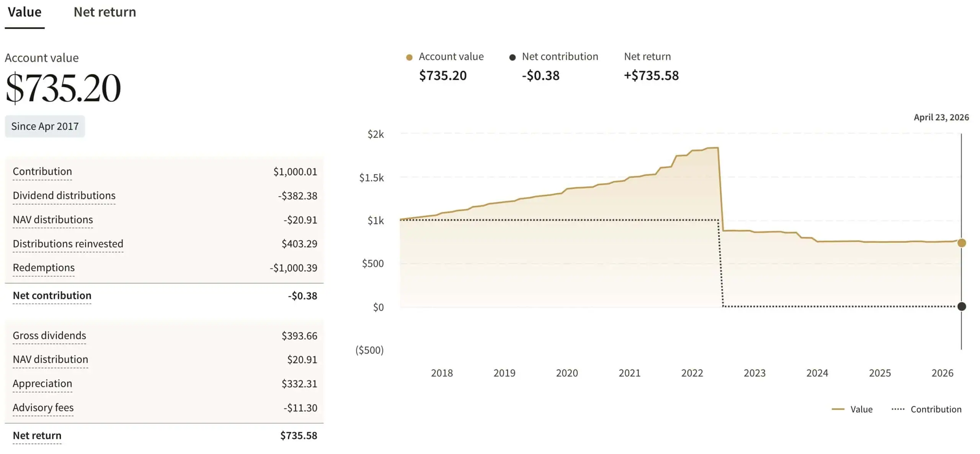
Task: Select the dark contribution chart endpoint marker
Action: pyautogui.click(x=961, y=306)
